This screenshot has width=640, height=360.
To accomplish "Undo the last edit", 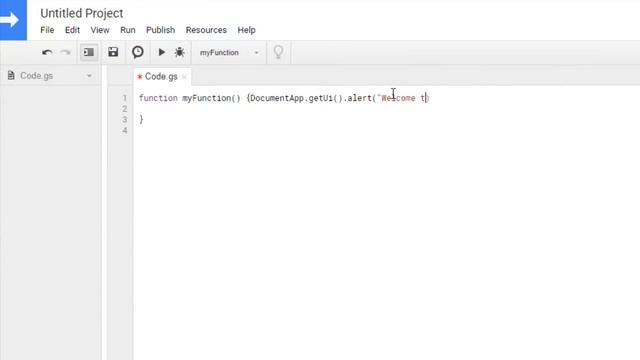I will point(47,52).
